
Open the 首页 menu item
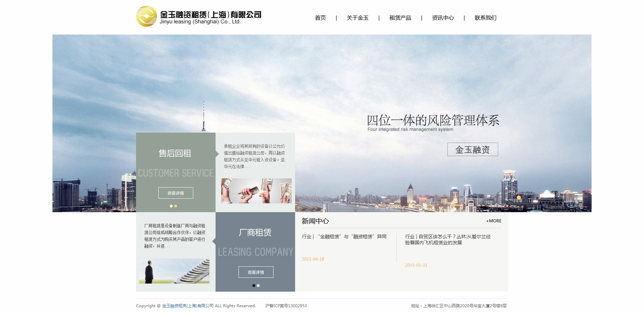320,18
